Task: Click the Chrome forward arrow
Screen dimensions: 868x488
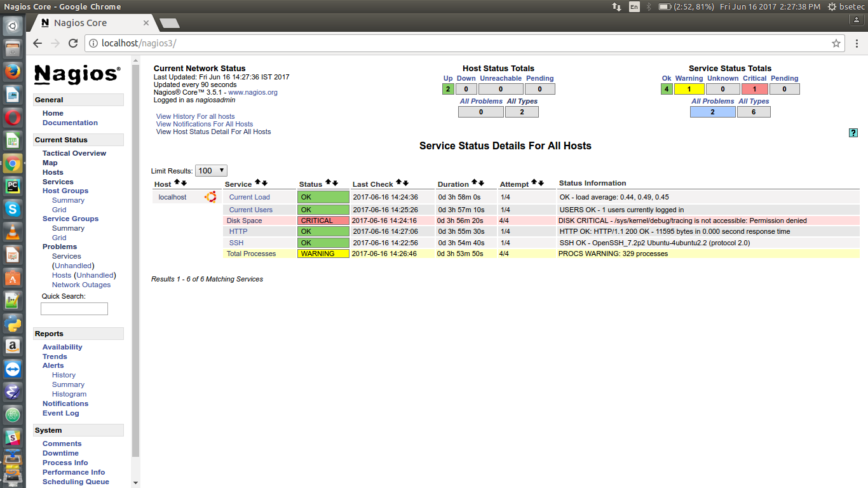Action: (x=55, y=43)
